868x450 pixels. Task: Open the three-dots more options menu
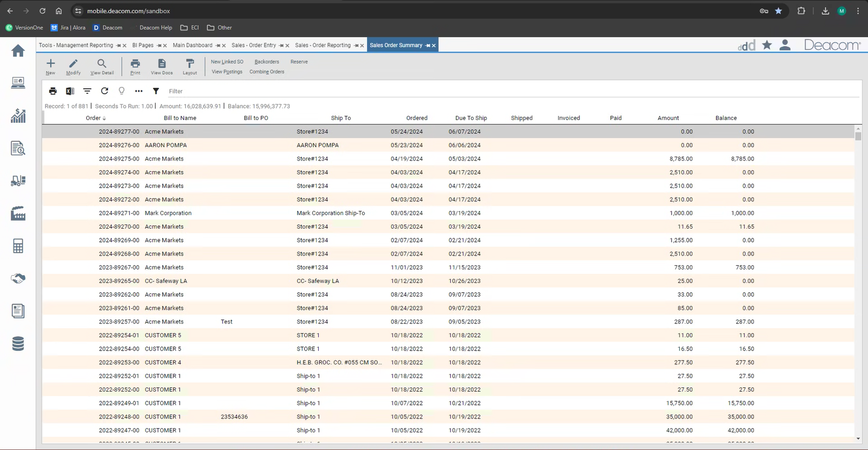pyautogui.click(x=138, y=91)
